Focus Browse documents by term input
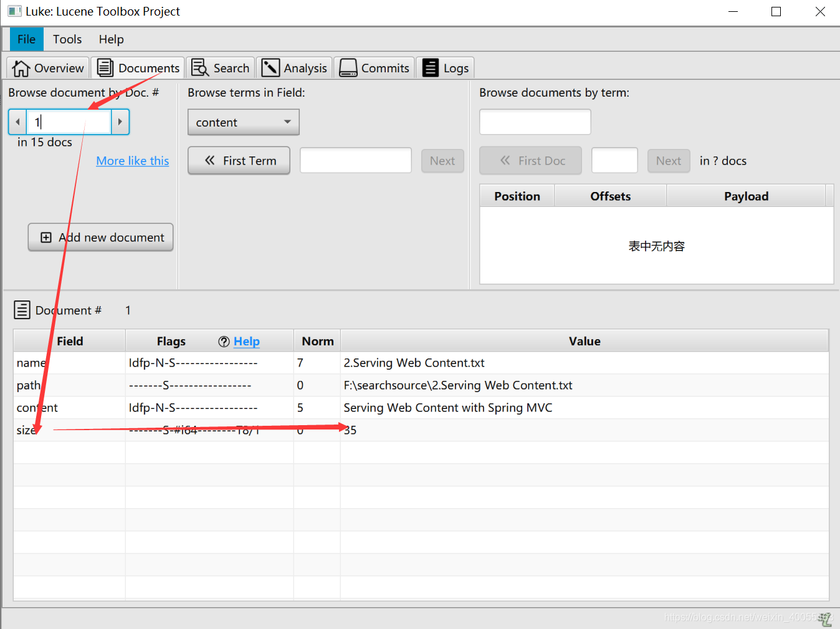Screen dimensions: 840x629 [x=535, y=122]
